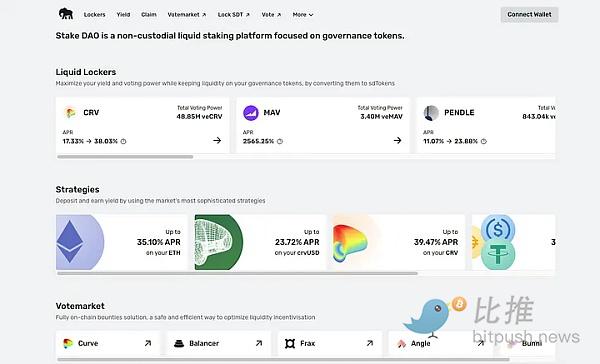The height and width of the screenshot is (364, 600).
Task: Click the 3.40M veMAV voting power value
Action: click(382, 116)
